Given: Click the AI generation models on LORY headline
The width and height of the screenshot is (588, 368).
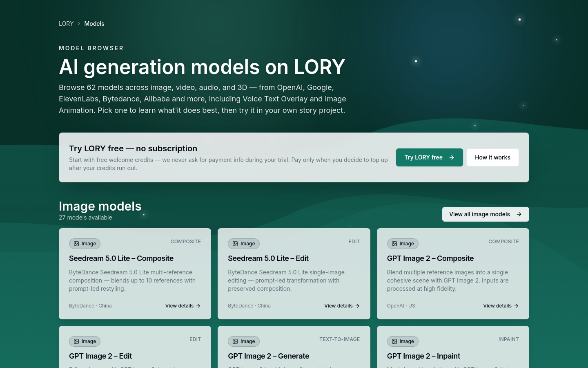Looking at the screenshot, I should pyautogui.click(x=202, y=67).
